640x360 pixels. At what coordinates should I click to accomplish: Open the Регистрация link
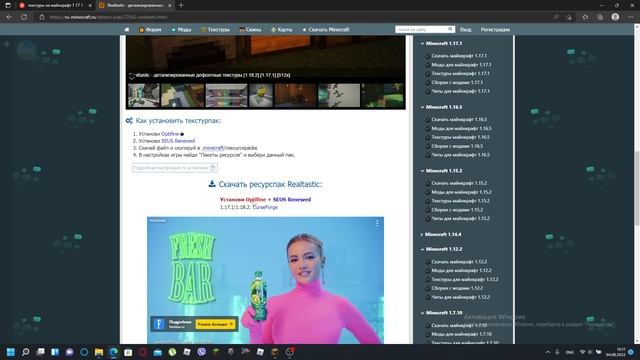coord(495,29)
